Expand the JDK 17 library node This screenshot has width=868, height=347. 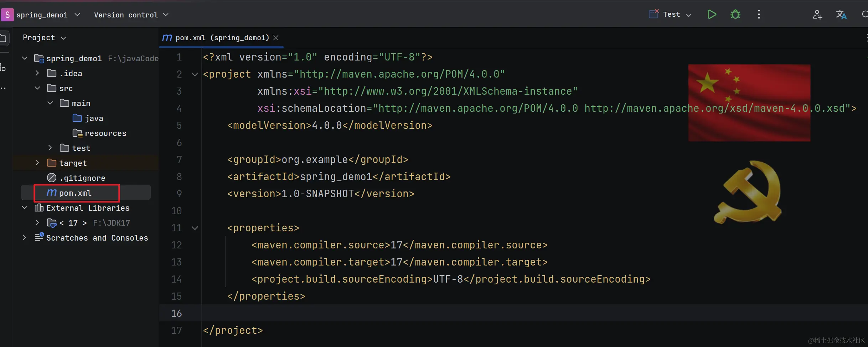point(37,222)
